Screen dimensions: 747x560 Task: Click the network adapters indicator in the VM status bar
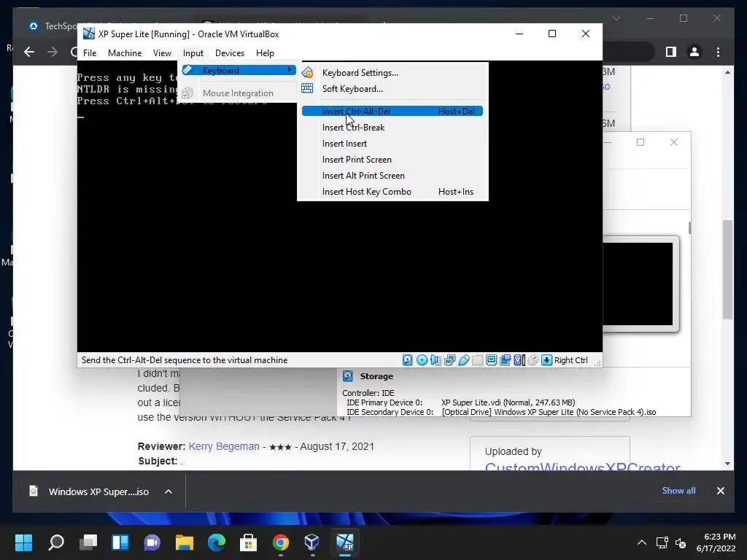click(449, 360)
